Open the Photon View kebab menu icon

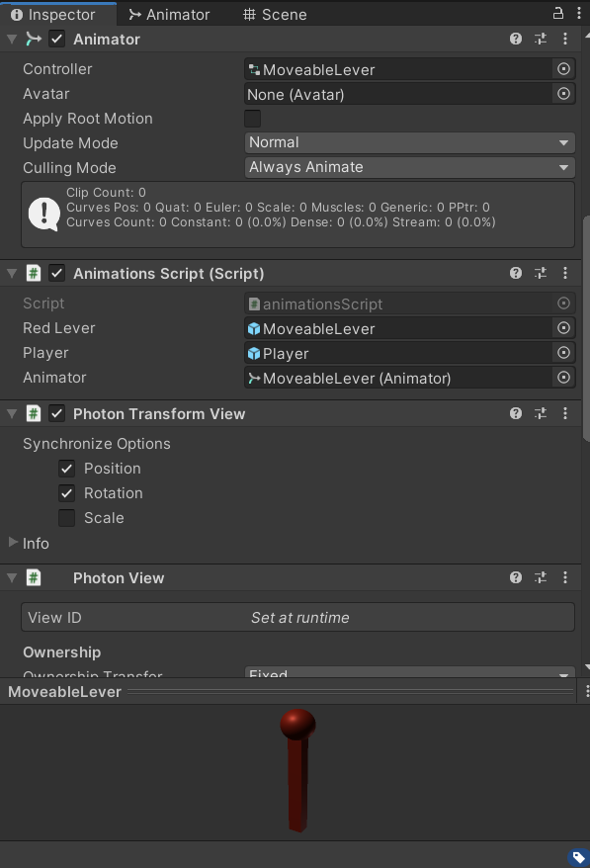coord(565,577)
